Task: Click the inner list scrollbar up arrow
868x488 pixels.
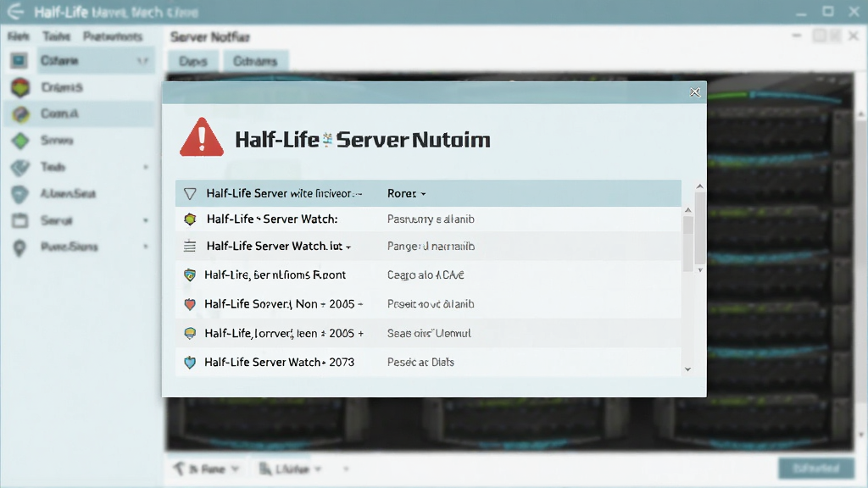Action: coord(688,210)
